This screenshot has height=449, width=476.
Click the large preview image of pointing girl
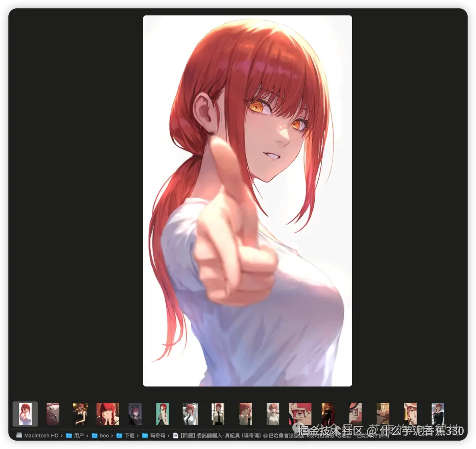point(247,200)
